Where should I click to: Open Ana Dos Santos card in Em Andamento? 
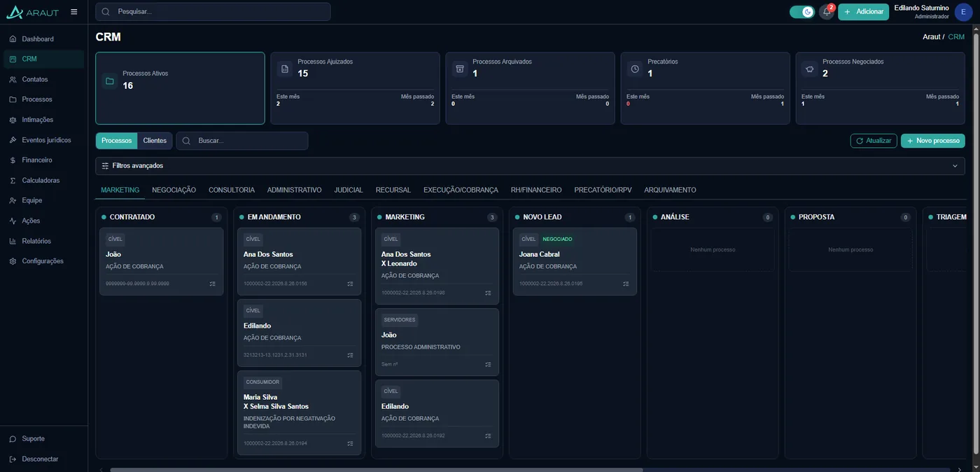[x=299, y=261]
